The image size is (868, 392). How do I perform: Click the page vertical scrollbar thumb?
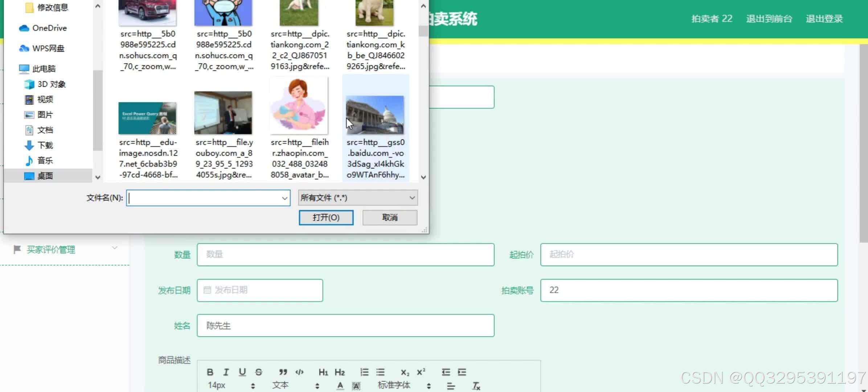point(863,143)
